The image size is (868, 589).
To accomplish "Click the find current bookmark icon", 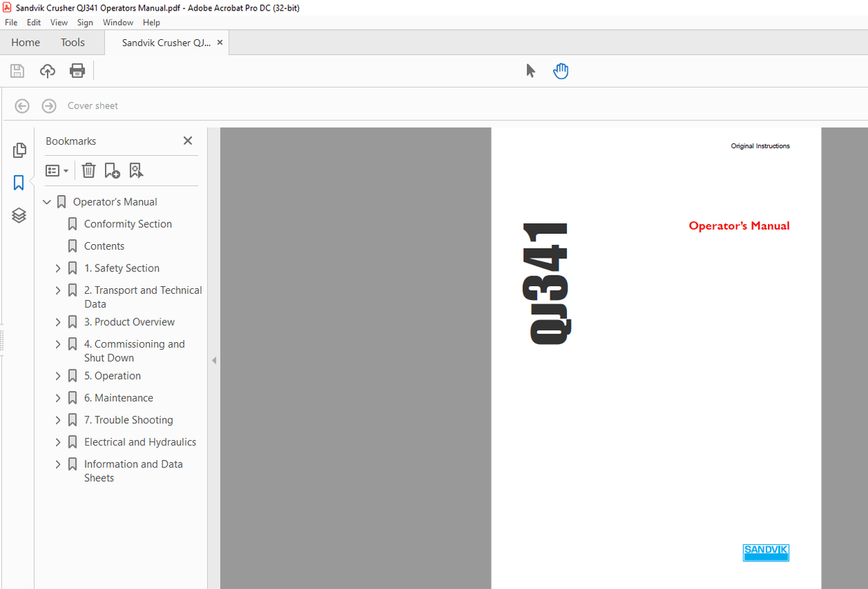I will (136, 171).
